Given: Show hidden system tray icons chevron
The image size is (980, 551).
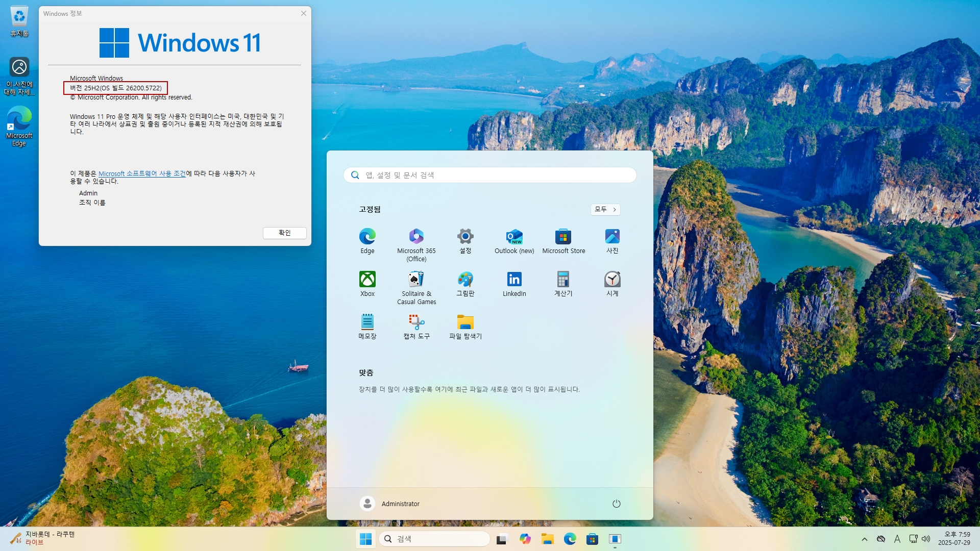Looking at the screenshot, I should (x=864, y=539).
